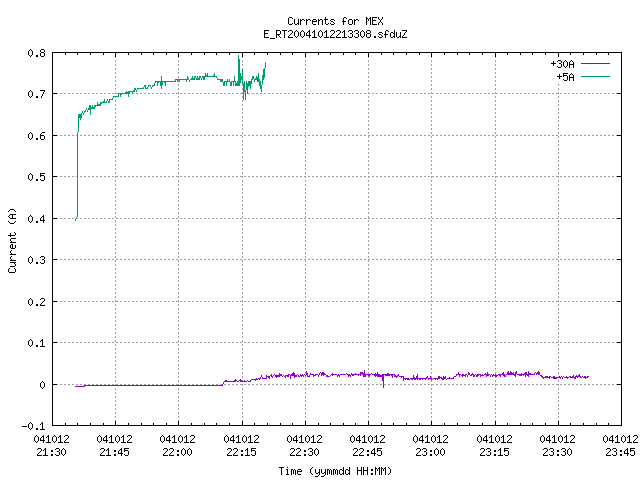The height and width of the screenshot is (480, 640).
Task: Click the green curve's vertical rise at 0.5 A
Action: coord(77,177)
